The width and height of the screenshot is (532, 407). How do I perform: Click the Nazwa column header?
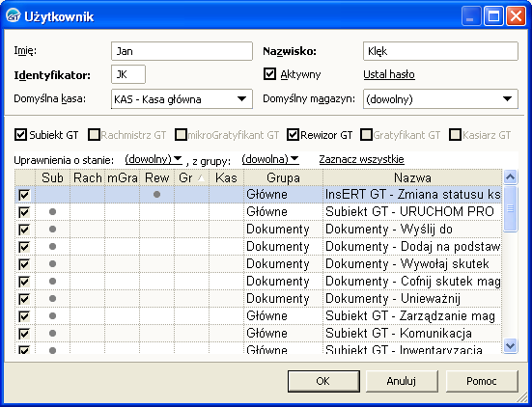click(x=412, y=177)
